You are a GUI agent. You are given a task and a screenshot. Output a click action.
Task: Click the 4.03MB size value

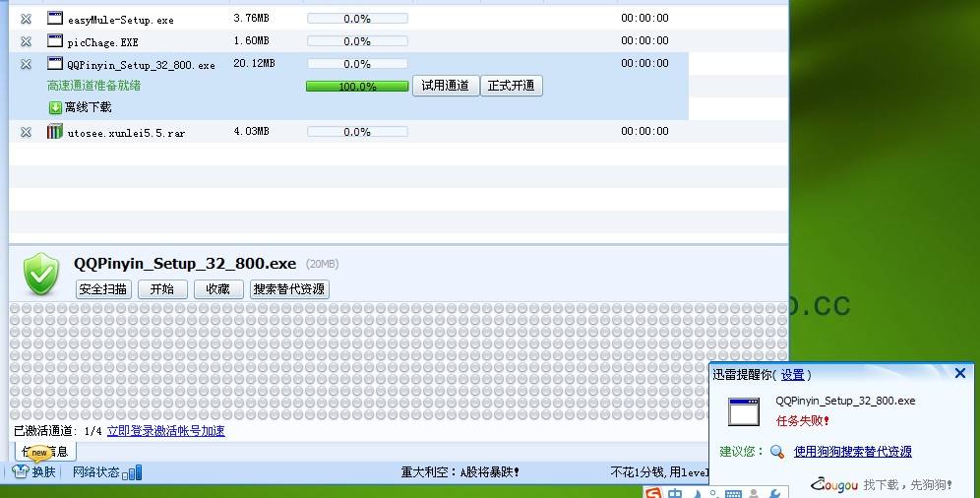pos(251,131)
